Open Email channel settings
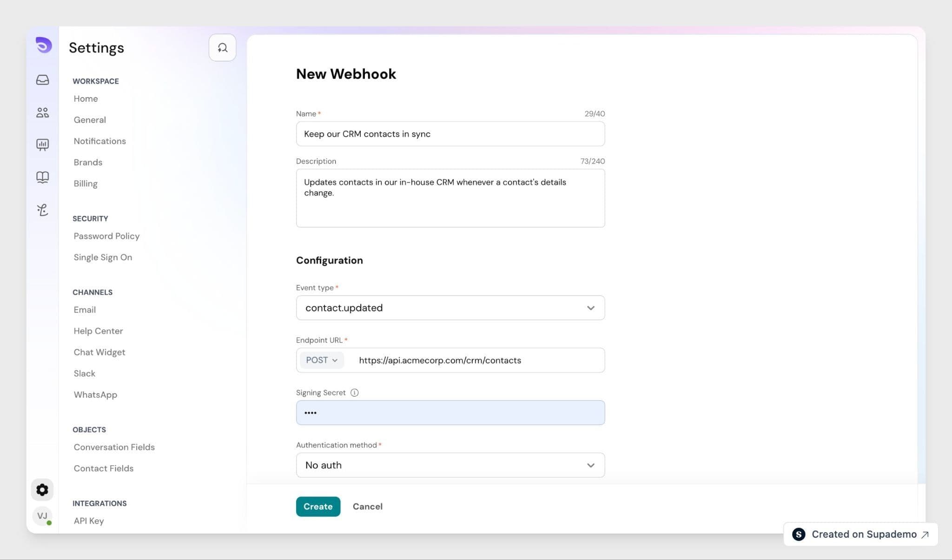The height and width of the screenshot is (560, 952). (x=85, y=310)
